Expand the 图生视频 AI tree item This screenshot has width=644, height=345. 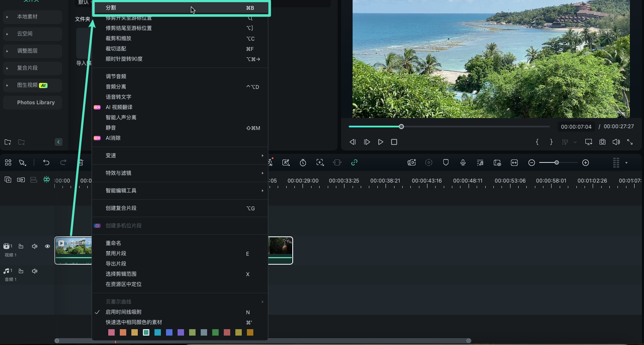[x=7, y=86]
